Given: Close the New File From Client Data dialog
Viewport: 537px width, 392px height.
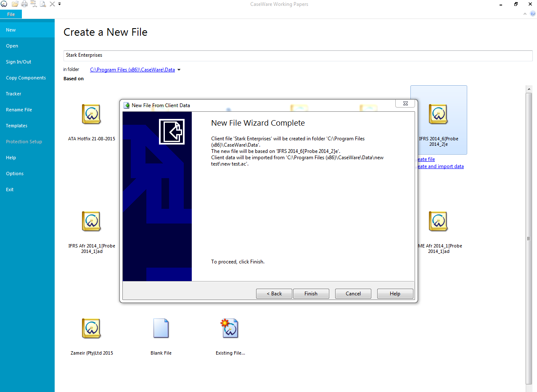Looking at the screenshot, I should (405, 103).
